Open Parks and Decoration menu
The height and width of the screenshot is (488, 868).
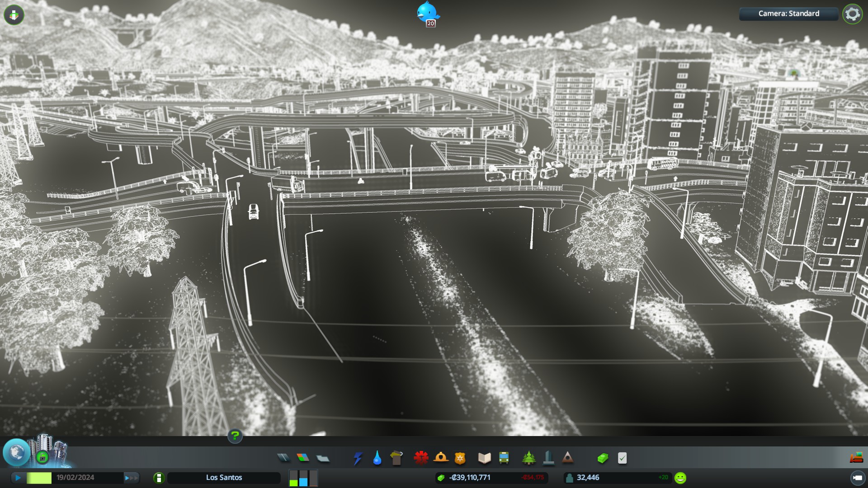click(528, 458)
